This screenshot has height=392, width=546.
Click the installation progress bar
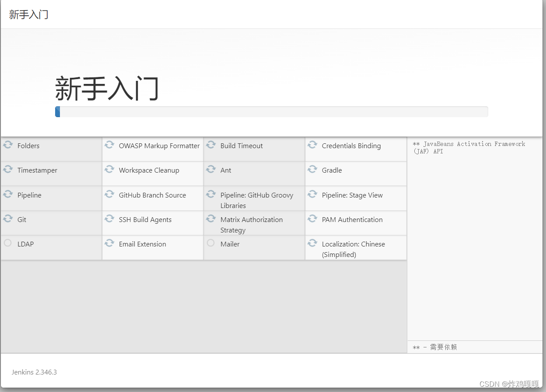coord(271,112)
